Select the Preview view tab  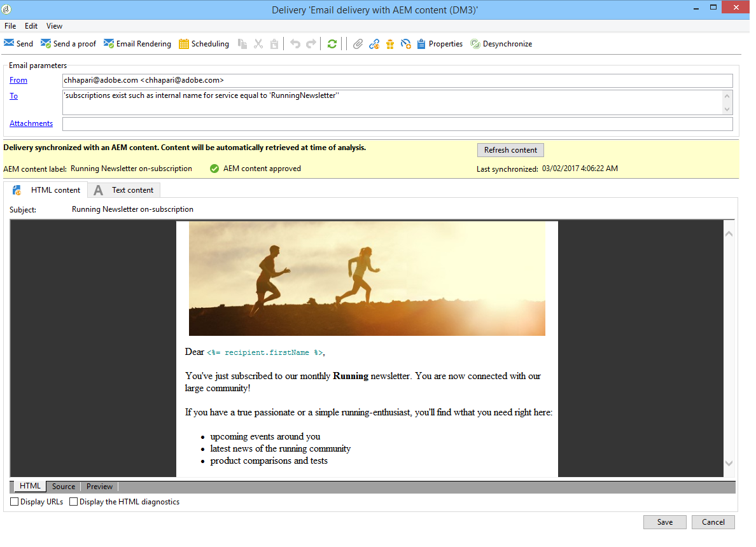point(99,487)
